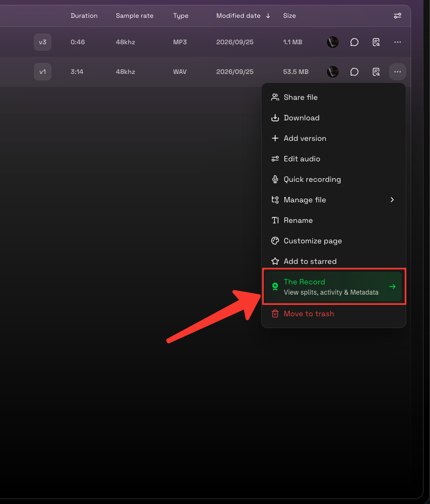Open comments for the WAV v1 file
Screen dimensions: 430x504
354,72
